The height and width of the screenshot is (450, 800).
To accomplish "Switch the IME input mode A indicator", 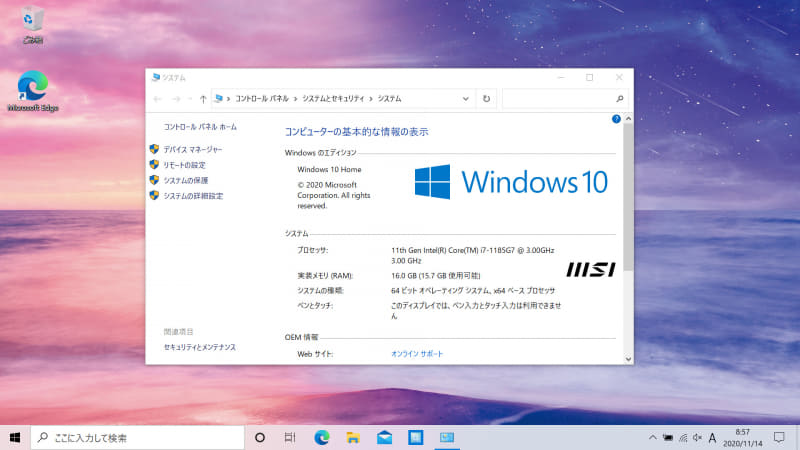I will point(712,437).
